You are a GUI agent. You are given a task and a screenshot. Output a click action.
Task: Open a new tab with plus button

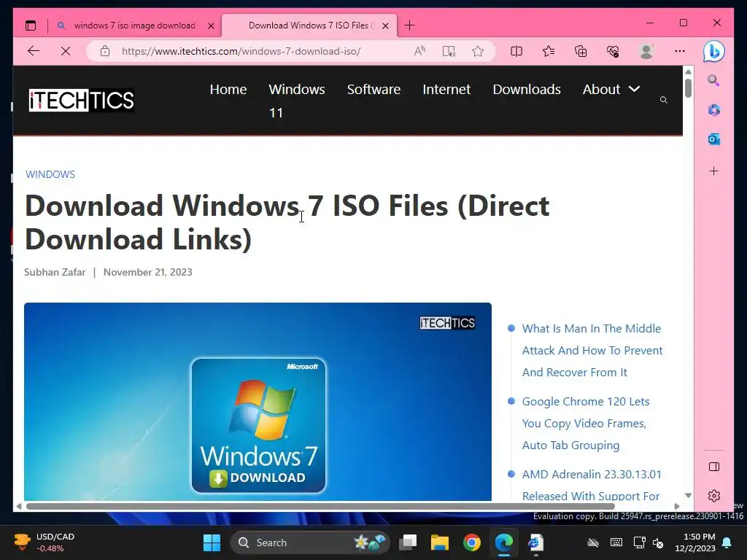[409, 26]
